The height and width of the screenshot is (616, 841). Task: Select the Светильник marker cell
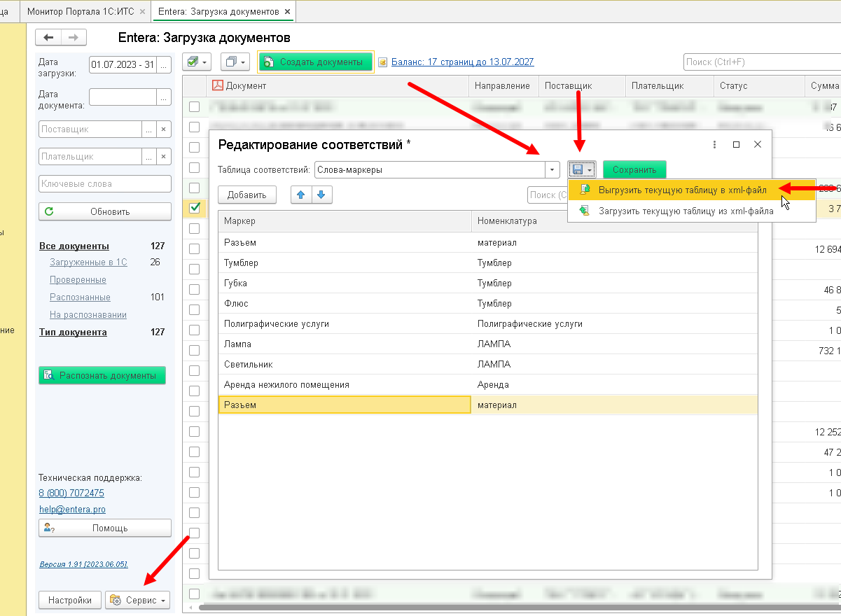coord(345,364)
